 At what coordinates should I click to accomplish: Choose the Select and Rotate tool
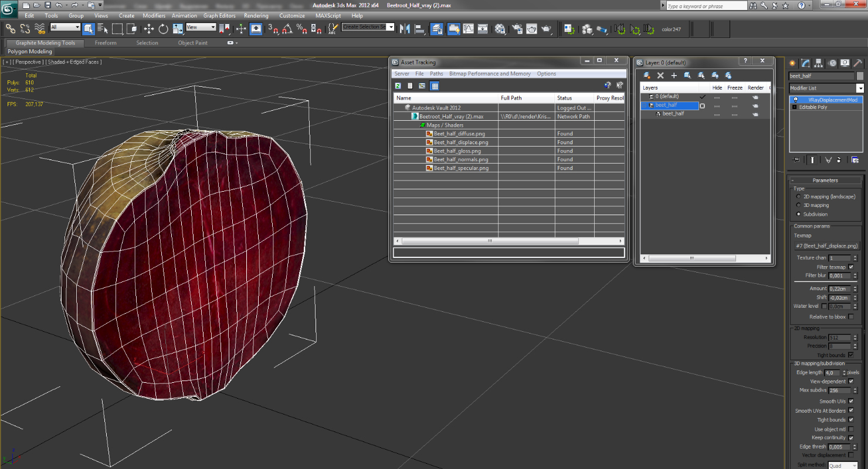[163, 28]
